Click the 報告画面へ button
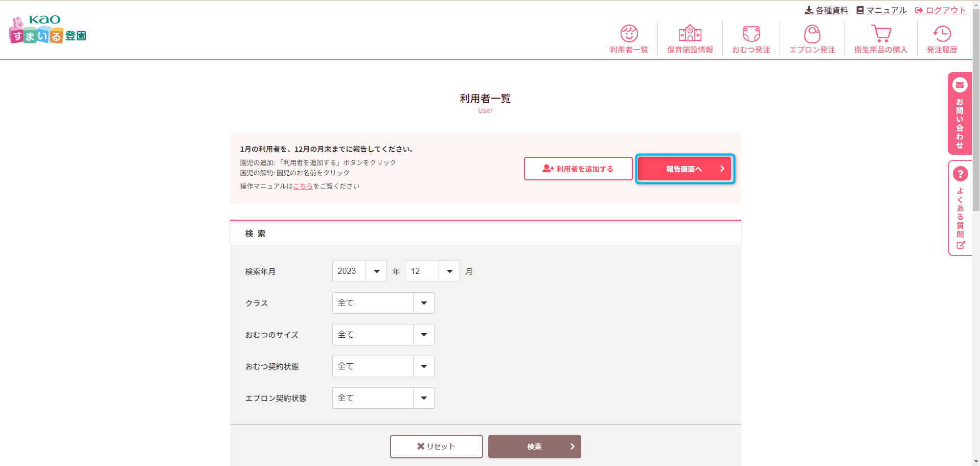The image size is (980, 466). click(685, 169)
